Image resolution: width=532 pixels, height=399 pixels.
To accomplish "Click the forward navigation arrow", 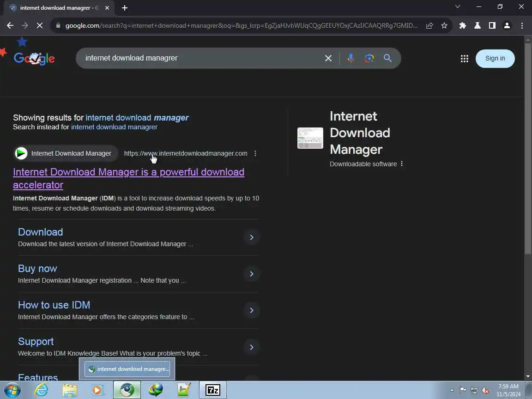I will click(25, 25).
